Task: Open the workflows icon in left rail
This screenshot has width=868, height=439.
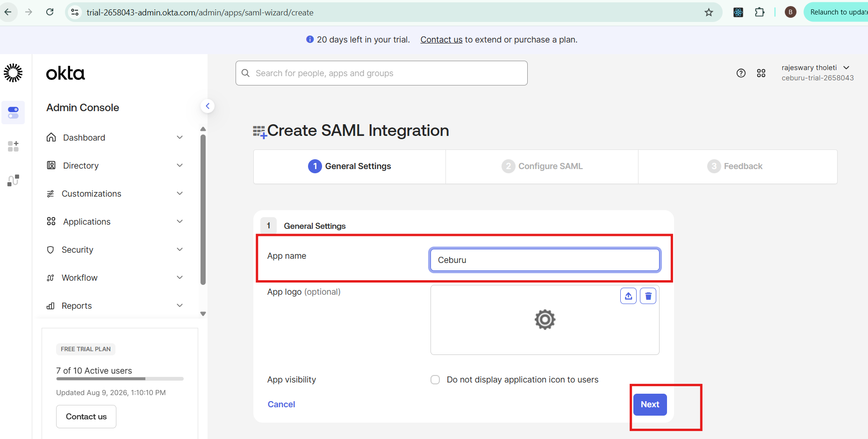Action: pos(13,180)
